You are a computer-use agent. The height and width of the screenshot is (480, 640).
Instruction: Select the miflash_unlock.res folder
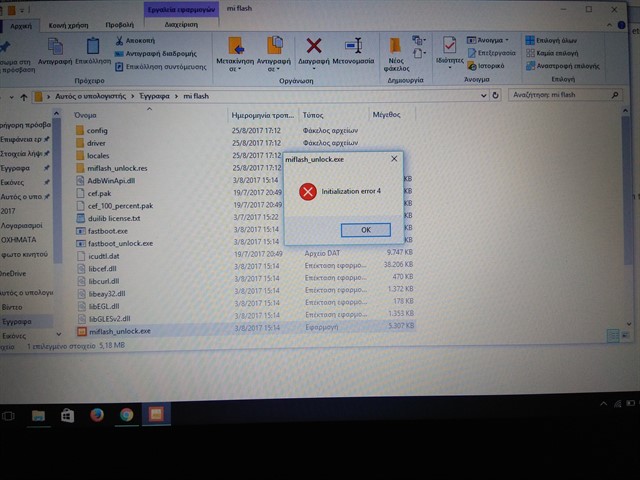click(x=117, y=168)
